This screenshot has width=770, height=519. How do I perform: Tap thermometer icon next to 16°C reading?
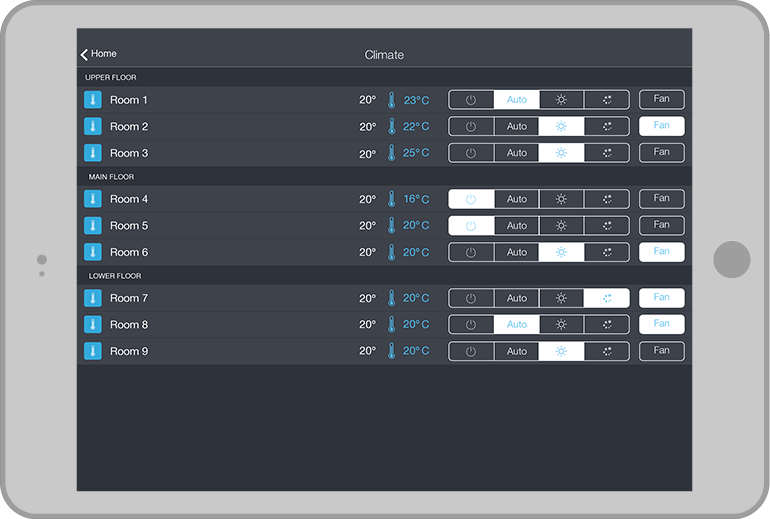point(392,199)
